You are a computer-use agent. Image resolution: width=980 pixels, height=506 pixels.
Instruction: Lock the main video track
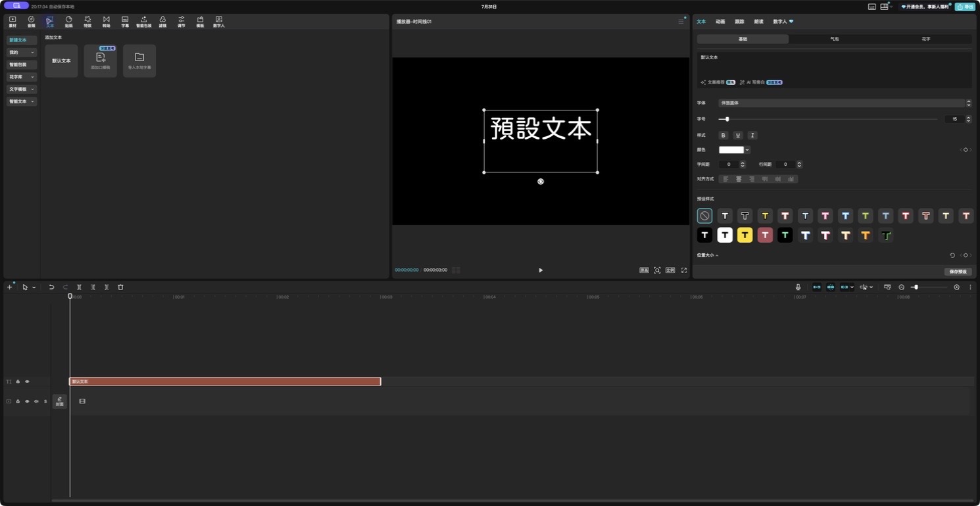point(18,401)
